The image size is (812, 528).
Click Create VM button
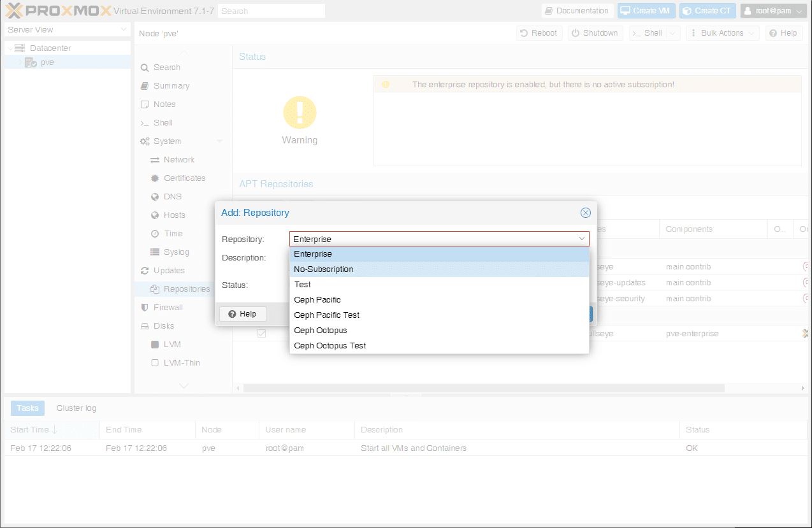[x=646, y=11]
